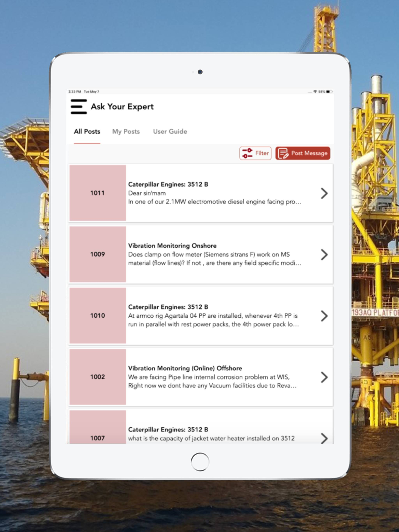Click text about pipe line internal corrosion

[x=212, y=381]
